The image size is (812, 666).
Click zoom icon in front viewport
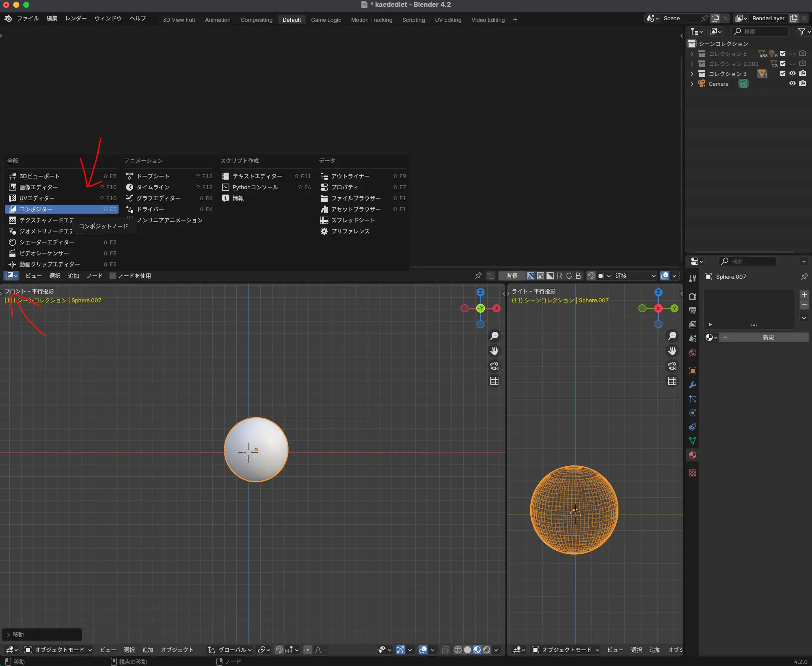tap(494, 336)
